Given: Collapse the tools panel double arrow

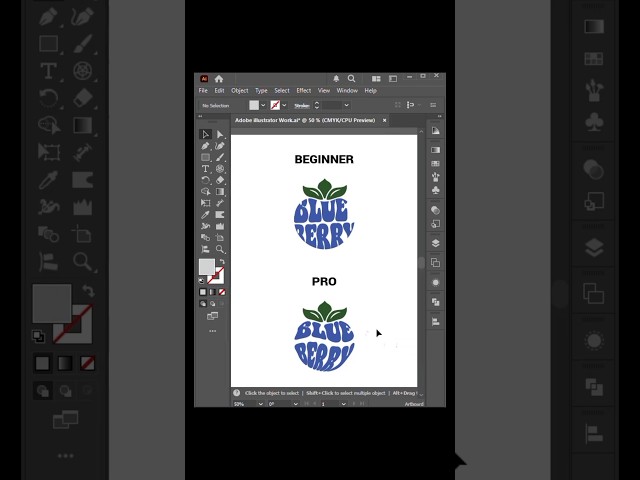Looking at the screenshot, I should [x=200, y=116].
